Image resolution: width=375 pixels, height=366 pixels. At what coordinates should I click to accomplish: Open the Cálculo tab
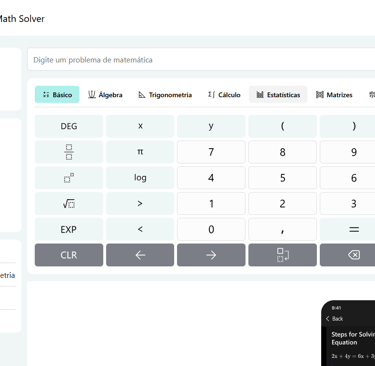(x=224, y=95)
